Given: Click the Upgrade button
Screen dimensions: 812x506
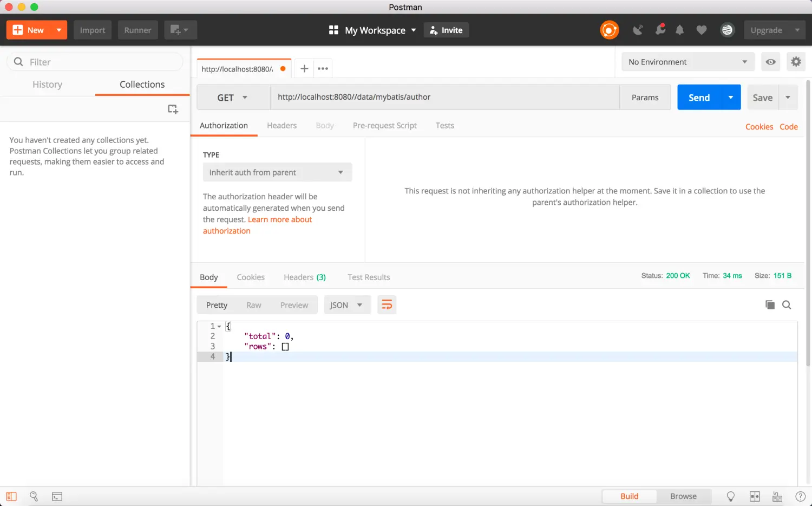Looking at the screenshot, I should [766, 30].
